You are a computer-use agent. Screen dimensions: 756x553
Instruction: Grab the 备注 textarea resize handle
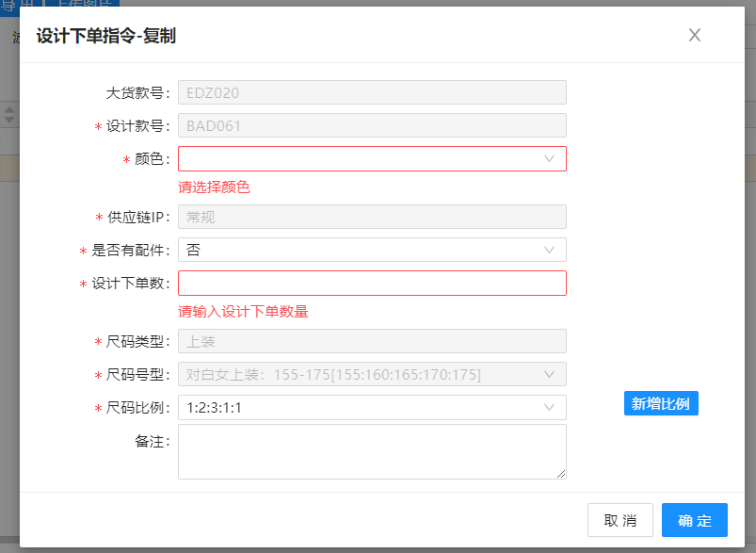pos(562,474)
